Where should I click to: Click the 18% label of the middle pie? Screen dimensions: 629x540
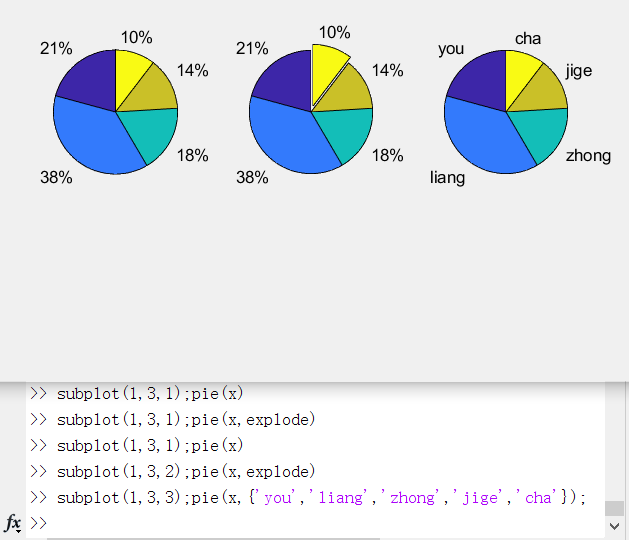coord(388,156)
